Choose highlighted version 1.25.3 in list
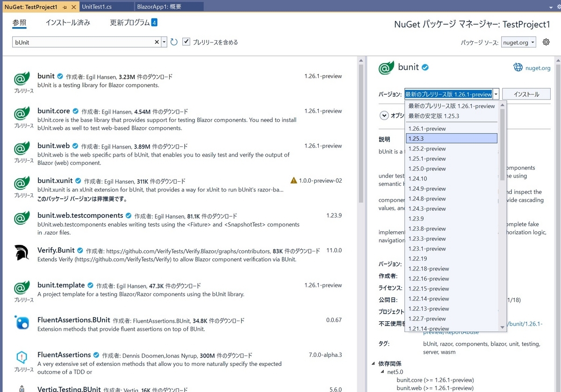 (x=452, y=138)
